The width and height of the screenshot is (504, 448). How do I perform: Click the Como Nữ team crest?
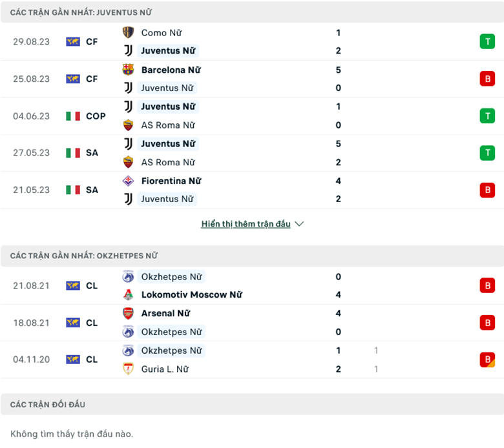(128, 32)
